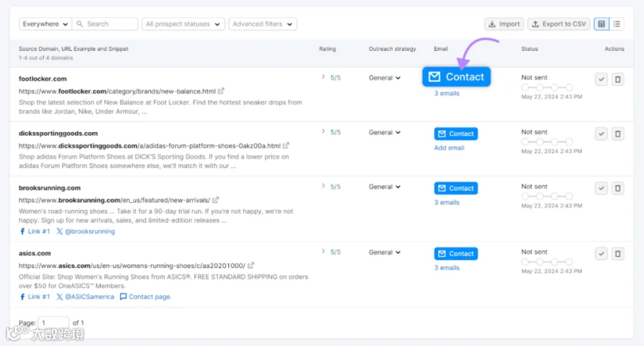Open Advanced filters dropdown

tap(263, 24)
